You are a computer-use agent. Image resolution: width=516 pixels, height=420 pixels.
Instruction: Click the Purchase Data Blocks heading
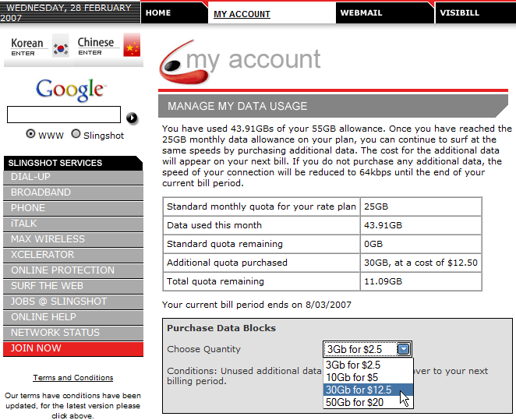pos(221,328)
